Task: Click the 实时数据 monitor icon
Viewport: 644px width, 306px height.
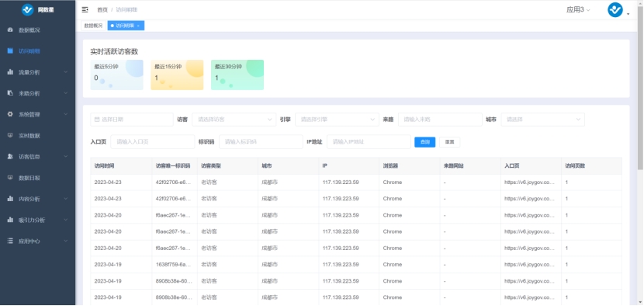Action: [10, 135]
